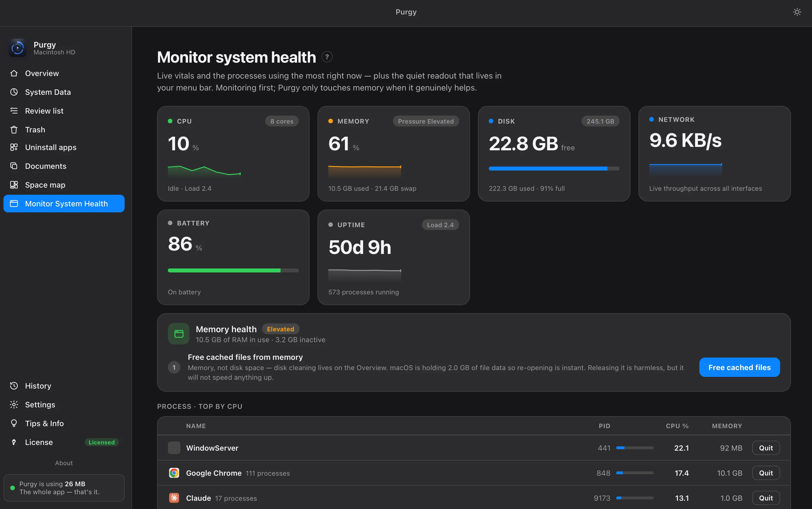The image size is (812, 509).
Task: Open the Network throughput card
Action: click(x=714, y=154)
